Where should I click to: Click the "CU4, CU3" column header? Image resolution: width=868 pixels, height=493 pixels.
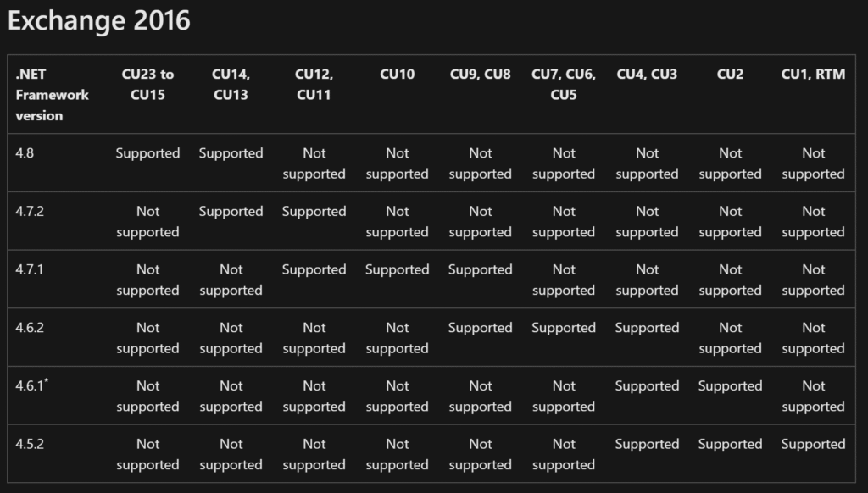tap(647, 75)
